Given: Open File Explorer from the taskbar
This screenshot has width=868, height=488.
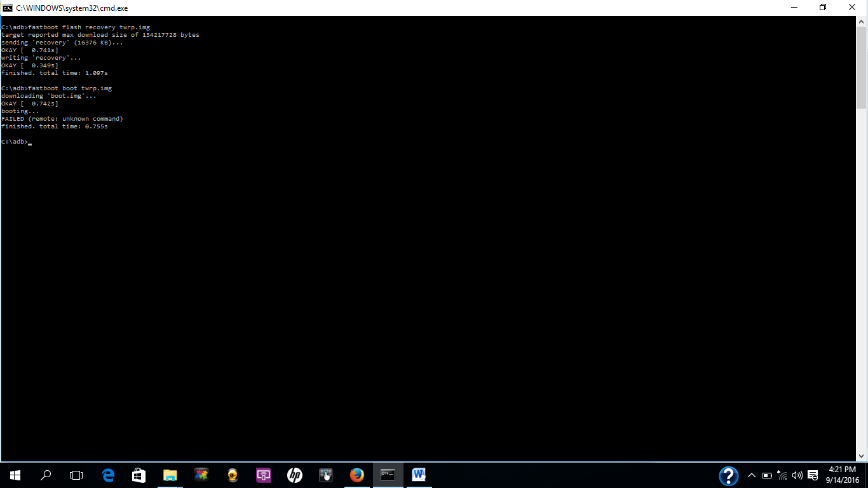Looking at the screenshot, I should pos(170,475).
